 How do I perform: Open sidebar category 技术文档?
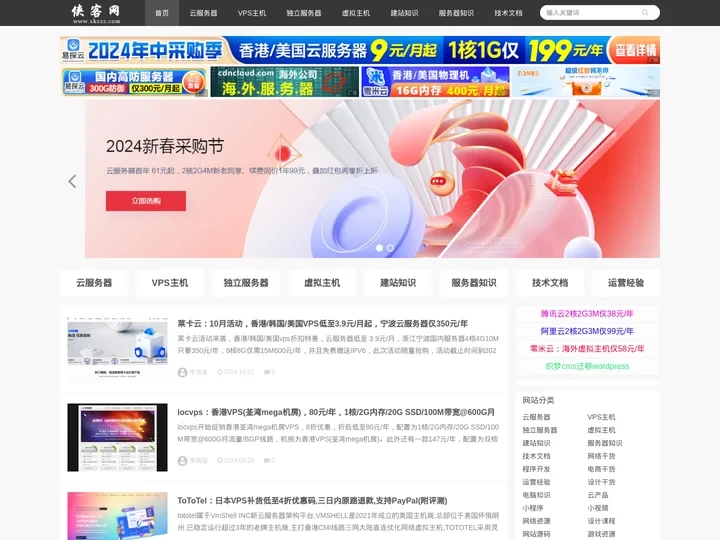[x=536, y=456]
